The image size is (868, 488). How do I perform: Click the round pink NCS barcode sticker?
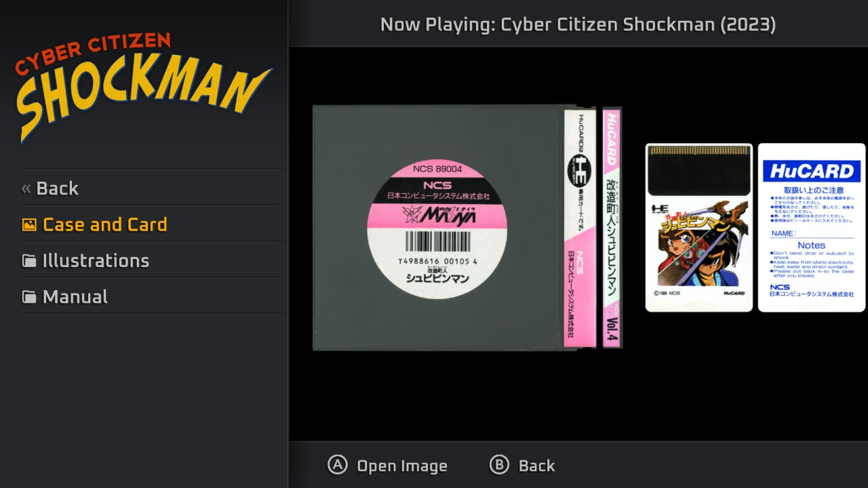tap(437, 228)
